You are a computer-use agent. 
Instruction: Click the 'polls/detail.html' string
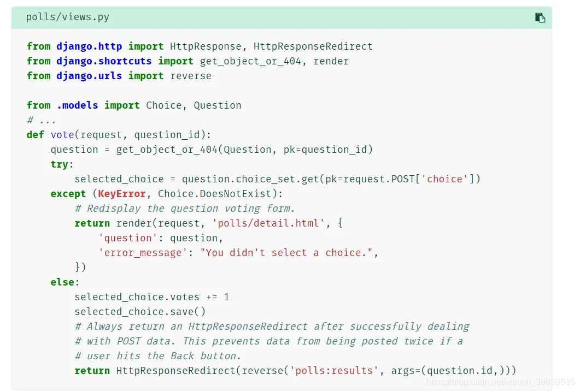[268, 223]
